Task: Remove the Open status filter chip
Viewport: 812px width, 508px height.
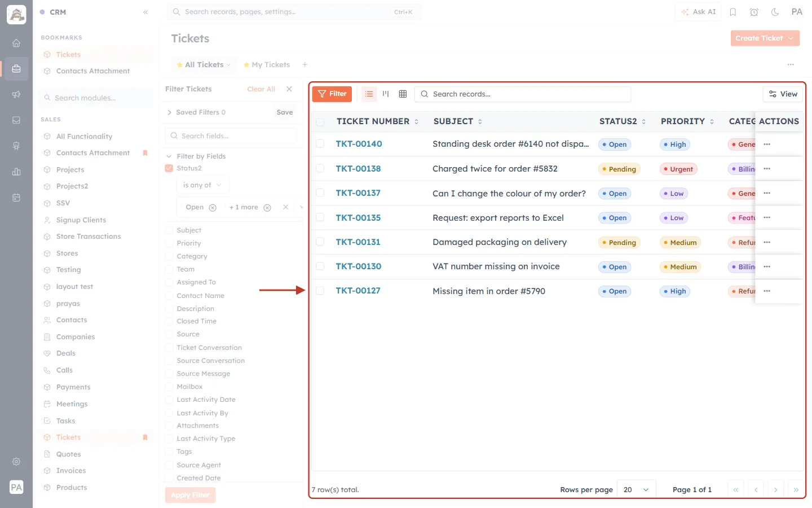Action: click(x=213, y=208)
